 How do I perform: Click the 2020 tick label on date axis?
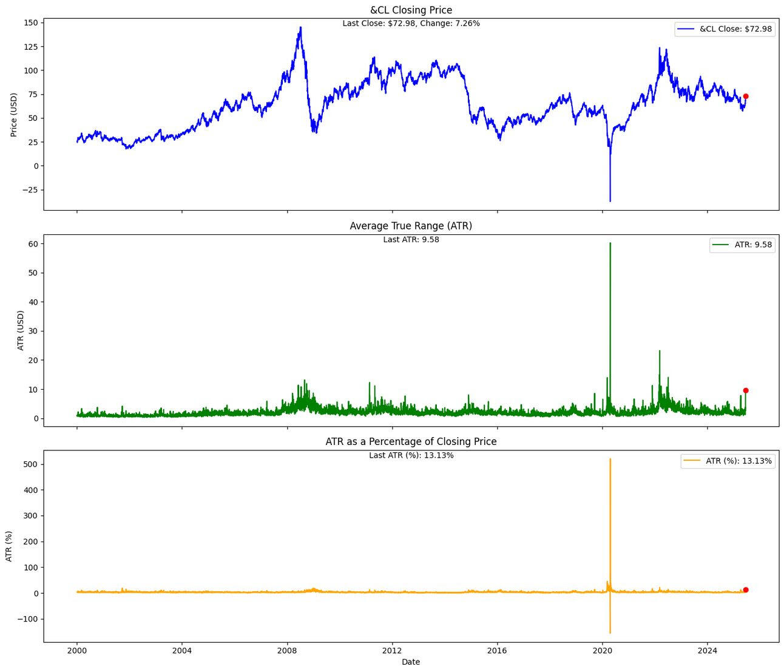pos(602,650)
